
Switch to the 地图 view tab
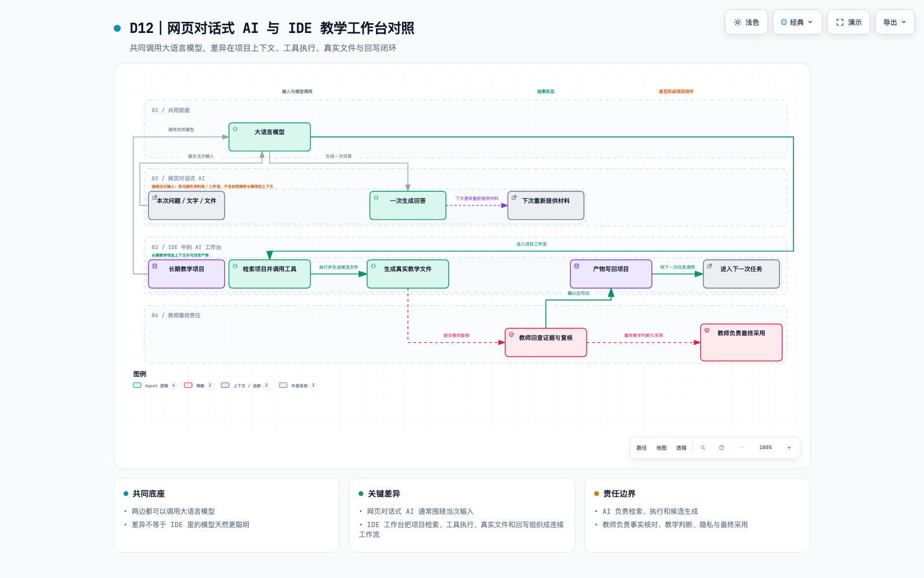661,448
